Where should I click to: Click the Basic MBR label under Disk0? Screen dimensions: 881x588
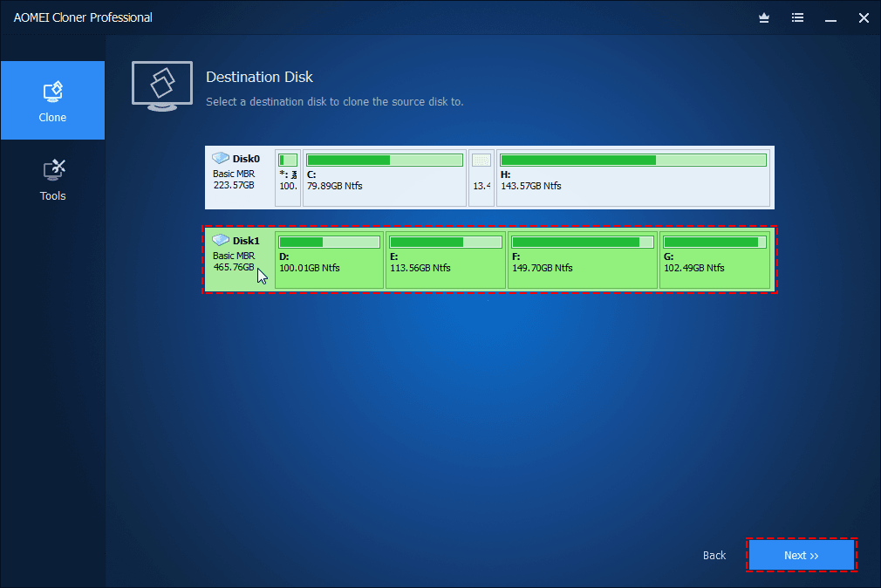point(234,174)
